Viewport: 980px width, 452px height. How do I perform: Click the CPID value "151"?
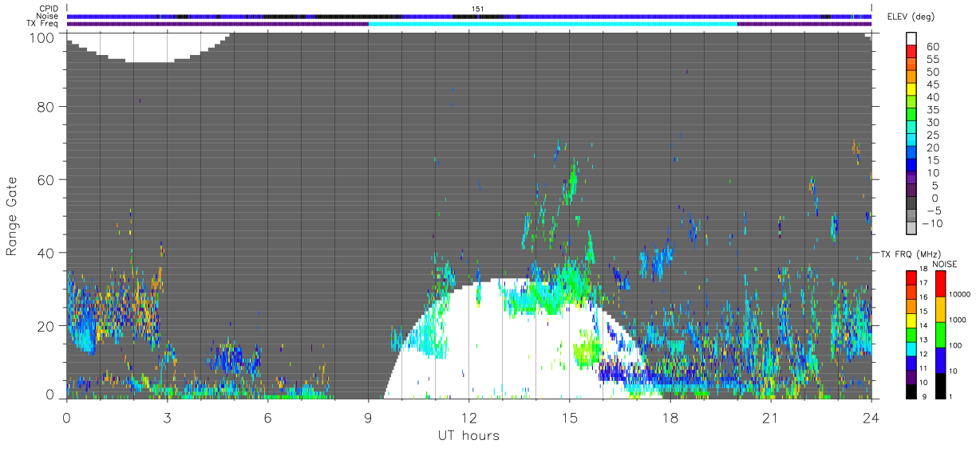tap(479, 9)
